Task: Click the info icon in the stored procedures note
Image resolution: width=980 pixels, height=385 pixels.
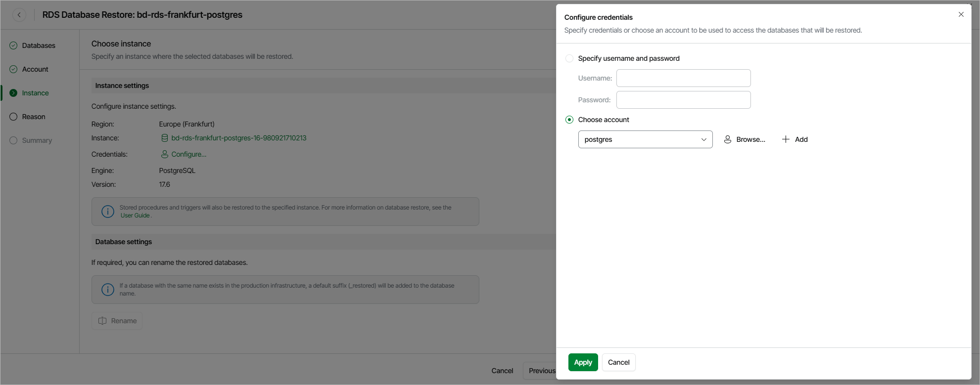Action: point(108,212)
